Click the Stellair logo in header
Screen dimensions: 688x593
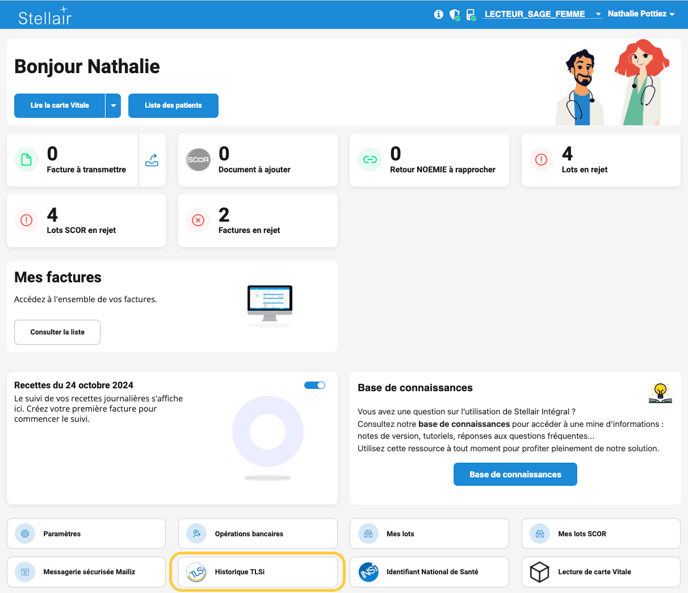[x=45, y=15]
